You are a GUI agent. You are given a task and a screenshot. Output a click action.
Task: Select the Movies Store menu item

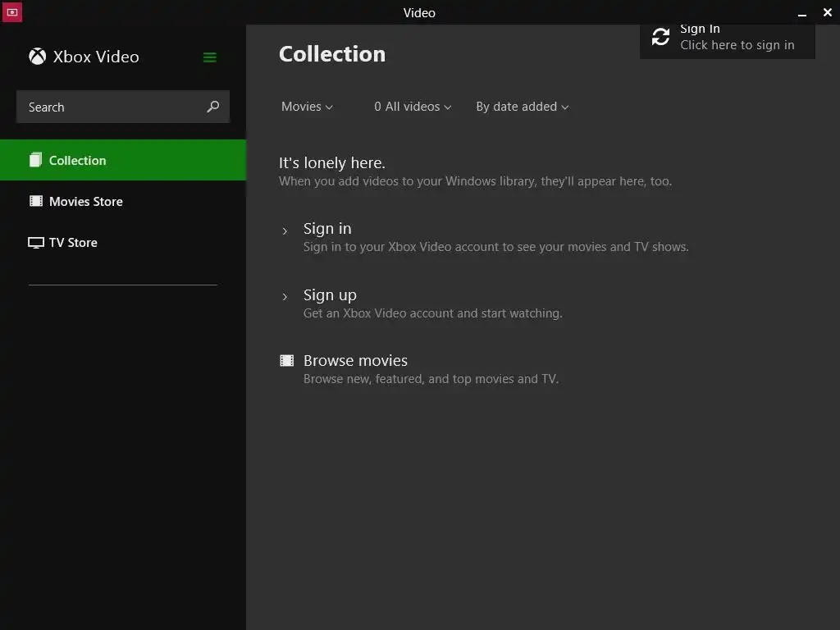(x=86, y=202)
